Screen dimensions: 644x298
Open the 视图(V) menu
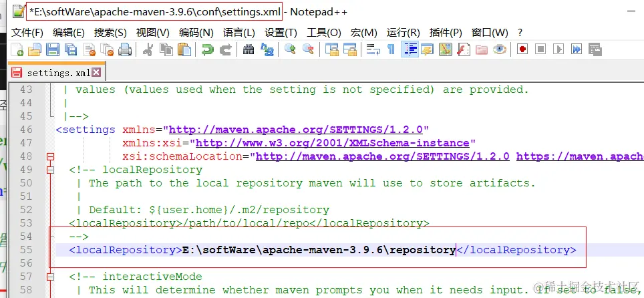[x=153, y=33]
